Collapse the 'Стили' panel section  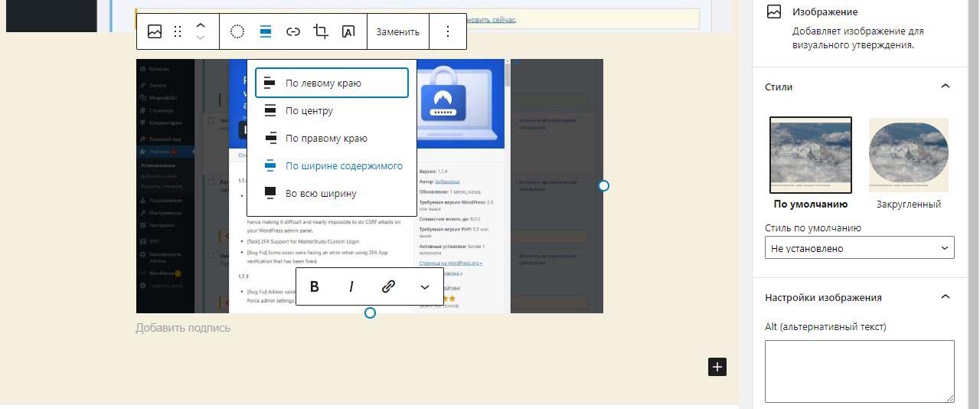coord(945,87)
